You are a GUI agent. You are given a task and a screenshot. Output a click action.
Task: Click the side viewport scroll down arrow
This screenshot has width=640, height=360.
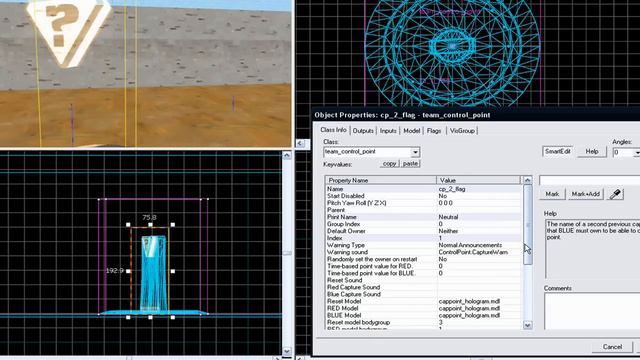point(287,351)
